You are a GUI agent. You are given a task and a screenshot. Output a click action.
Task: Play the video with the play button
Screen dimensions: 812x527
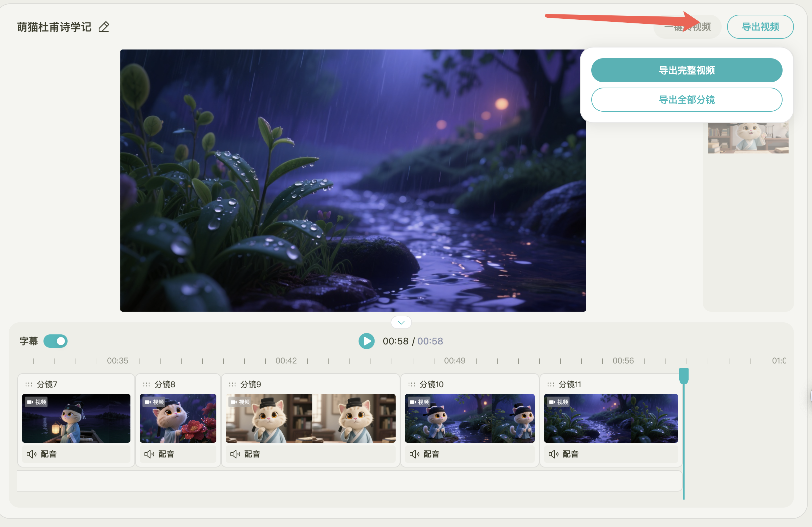pyautogui.click(x=367, y=341)
